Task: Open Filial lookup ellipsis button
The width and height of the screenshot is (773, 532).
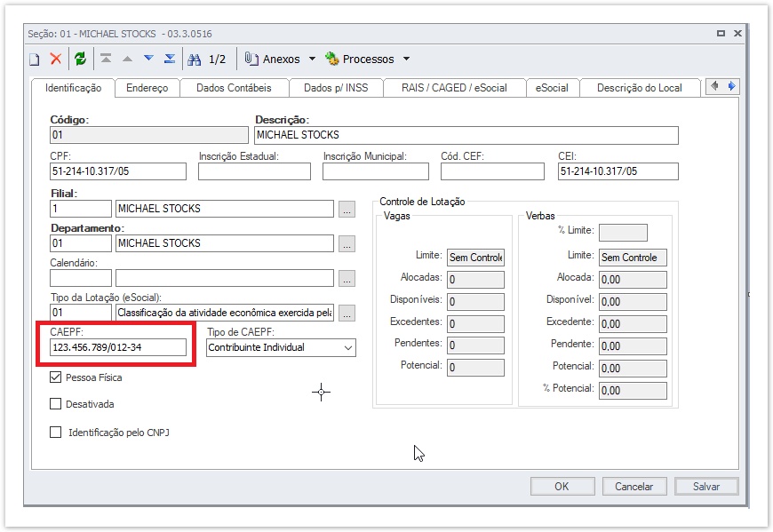Action: (347, 209)
